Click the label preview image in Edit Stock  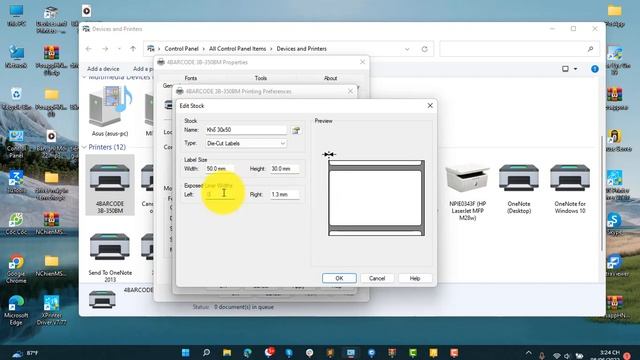tap(376, 198)
